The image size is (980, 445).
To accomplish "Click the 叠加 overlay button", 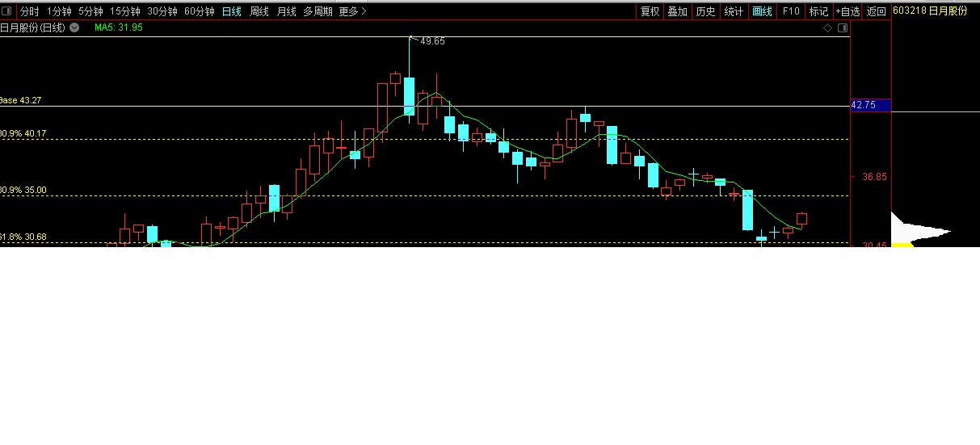I will pyautogui.click(x=678, y=11).
